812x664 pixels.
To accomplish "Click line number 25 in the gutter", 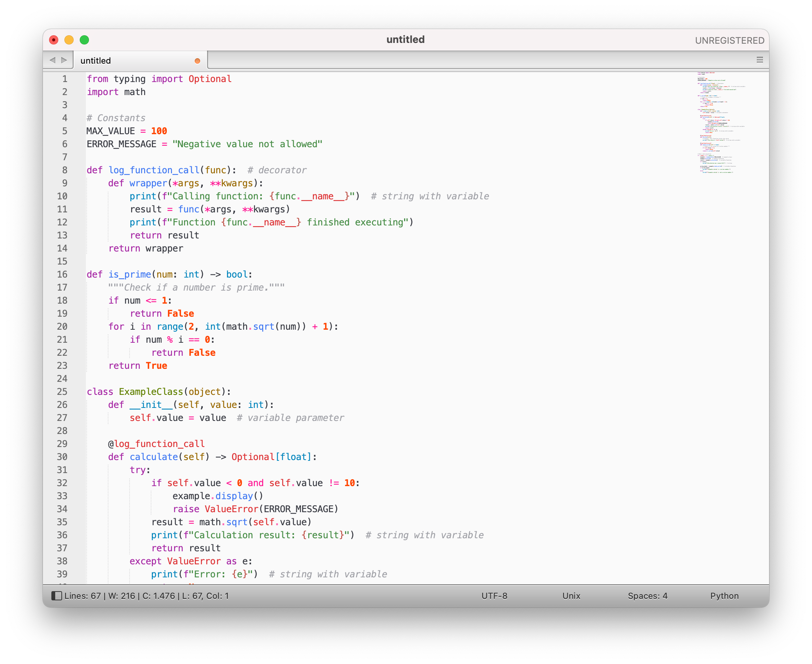I will coord(62,392).
